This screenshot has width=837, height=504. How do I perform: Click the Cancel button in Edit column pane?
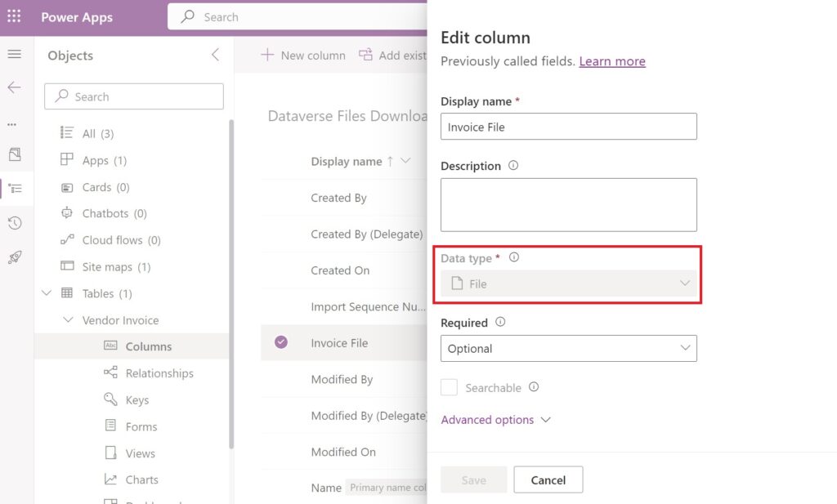[548, 479]
